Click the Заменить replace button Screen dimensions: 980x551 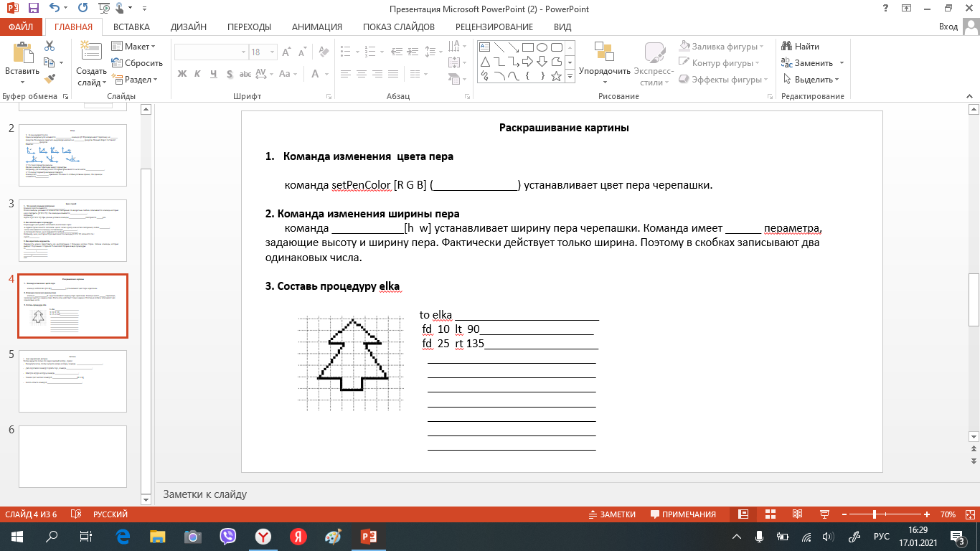813,63
